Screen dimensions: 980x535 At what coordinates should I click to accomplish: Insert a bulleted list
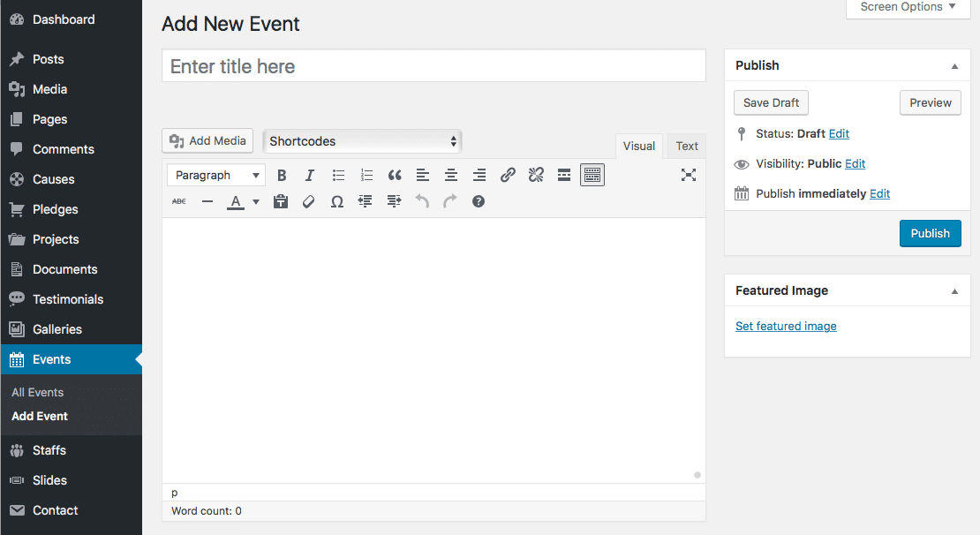pyautogui.click(x=338, y=176)
